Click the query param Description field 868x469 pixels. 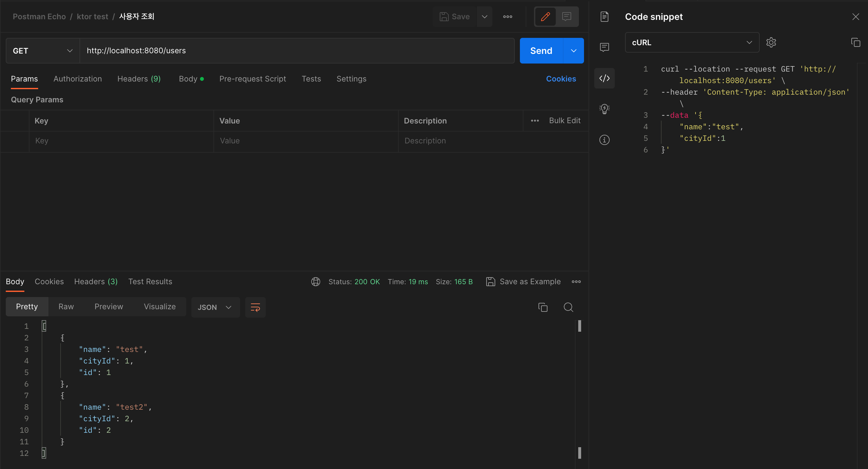point(493,141)
